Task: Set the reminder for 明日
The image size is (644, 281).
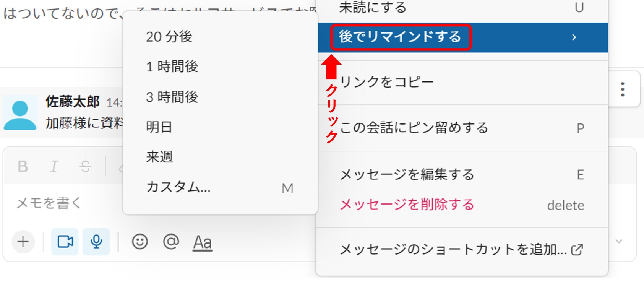Action: pos(220,127)
